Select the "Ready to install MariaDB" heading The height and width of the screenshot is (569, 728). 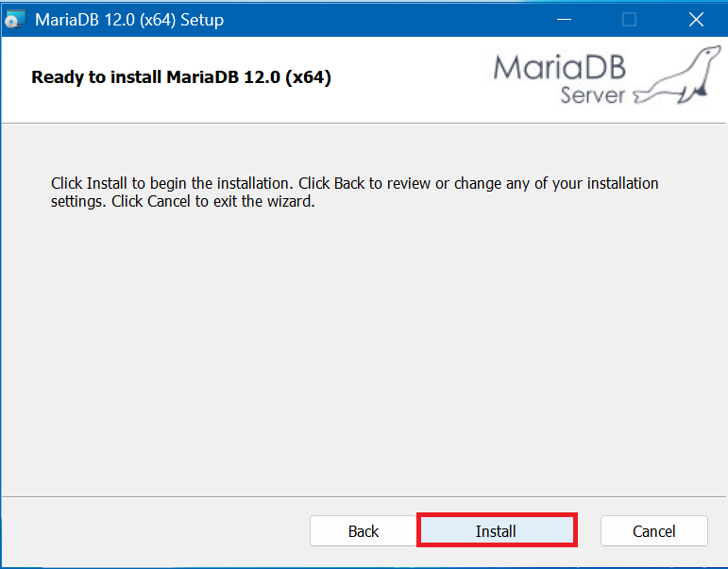pos(181,77)
